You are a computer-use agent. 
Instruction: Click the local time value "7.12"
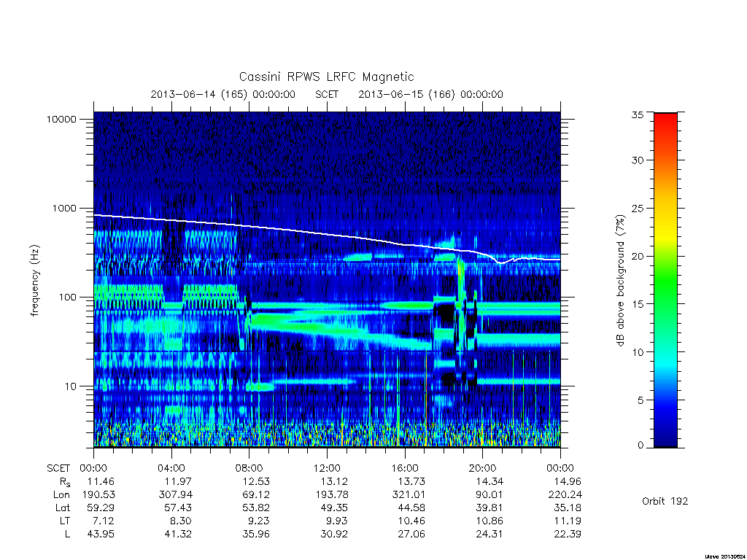pos(104,521)
